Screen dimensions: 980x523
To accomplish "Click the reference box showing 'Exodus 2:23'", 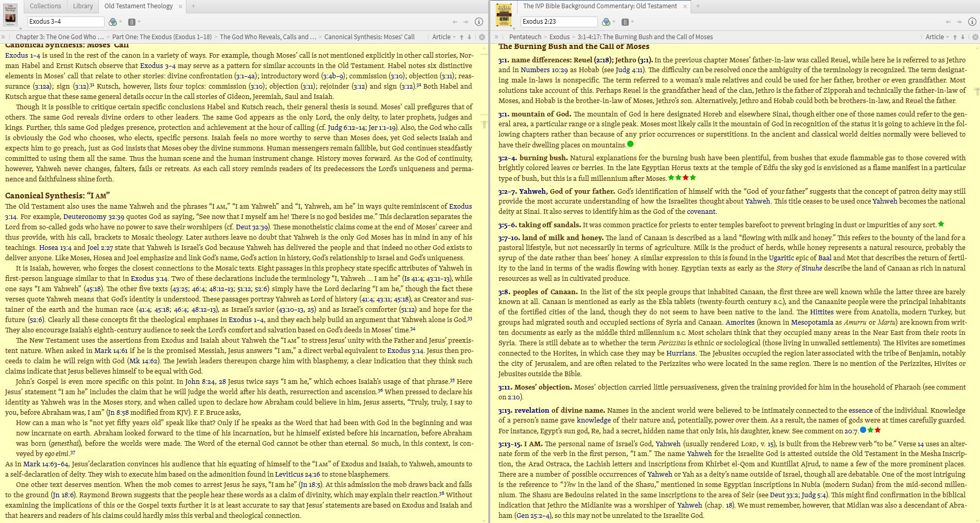I will coord(559,22).
